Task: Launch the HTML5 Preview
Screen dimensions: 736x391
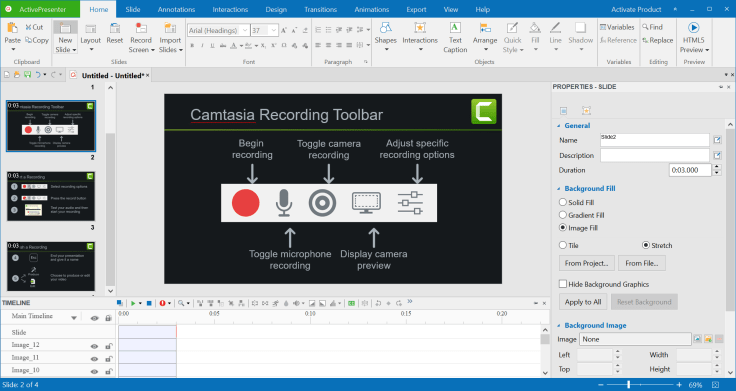Action: pyautogui.click(x=694, y=37)
